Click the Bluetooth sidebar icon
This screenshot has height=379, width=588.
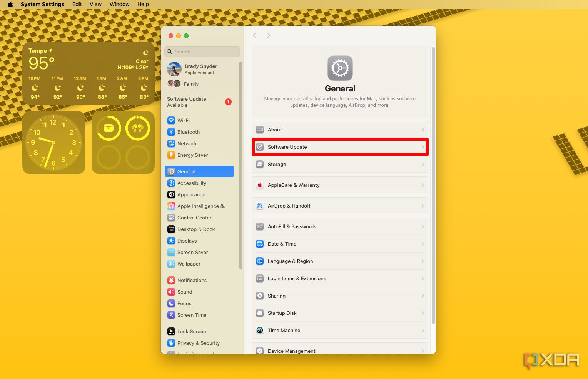point(171,132)
